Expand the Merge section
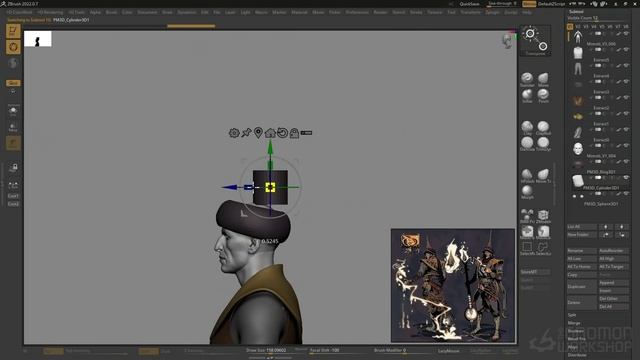This screenshot has width=640, height=360. coord(574,323)
